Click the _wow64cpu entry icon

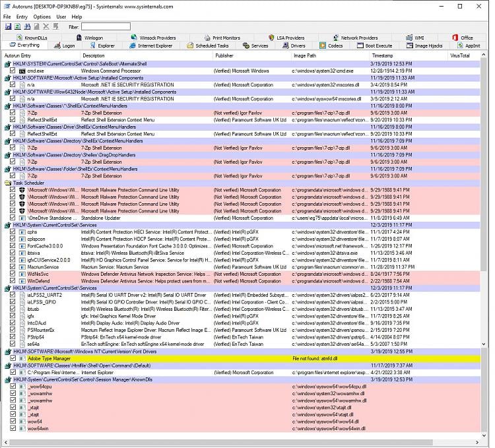[x=22, y=387]
